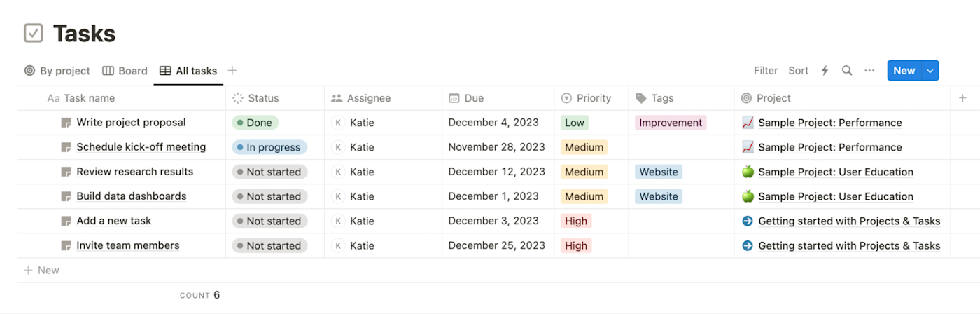Click the In progress status tag
This screenshot has width=980, height=314.
[269, 147]
